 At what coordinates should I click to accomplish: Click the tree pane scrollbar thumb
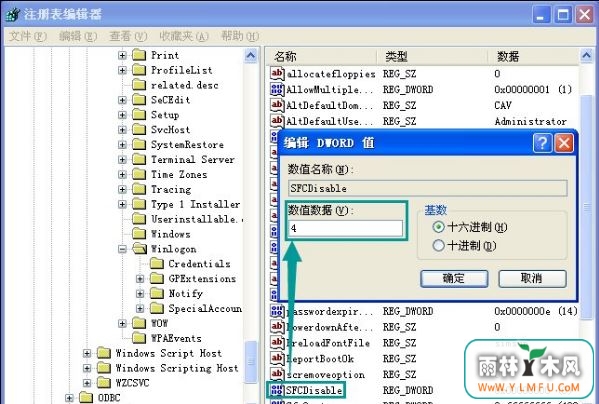[251, 361]
